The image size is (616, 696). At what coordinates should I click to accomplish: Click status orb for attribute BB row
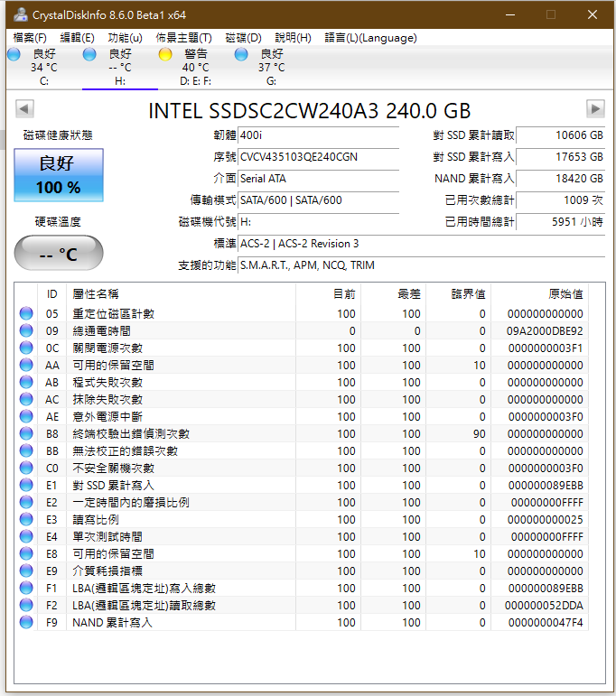(x=27, y=450)
